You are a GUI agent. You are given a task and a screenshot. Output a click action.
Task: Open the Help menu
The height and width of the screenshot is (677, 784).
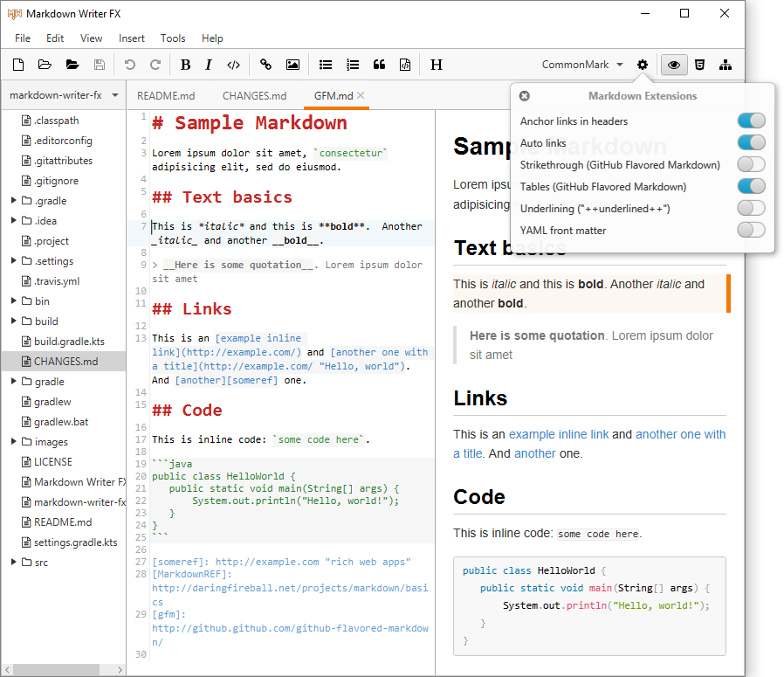click(212, 38)
